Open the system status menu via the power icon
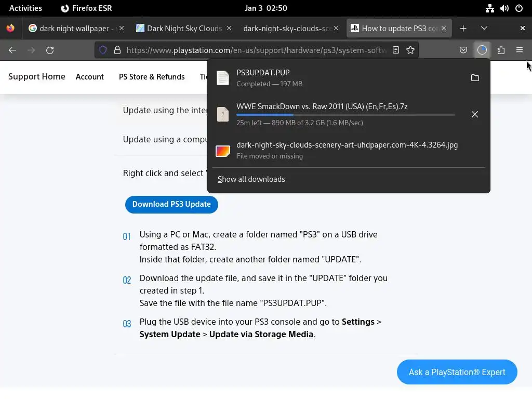532x399 pixels. [519, 8]
